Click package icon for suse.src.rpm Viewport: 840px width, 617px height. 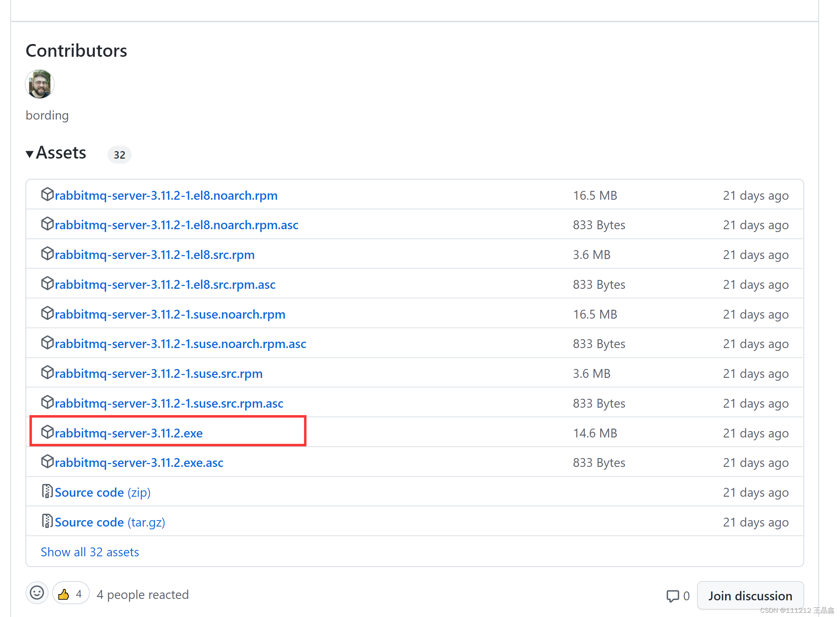47,373
